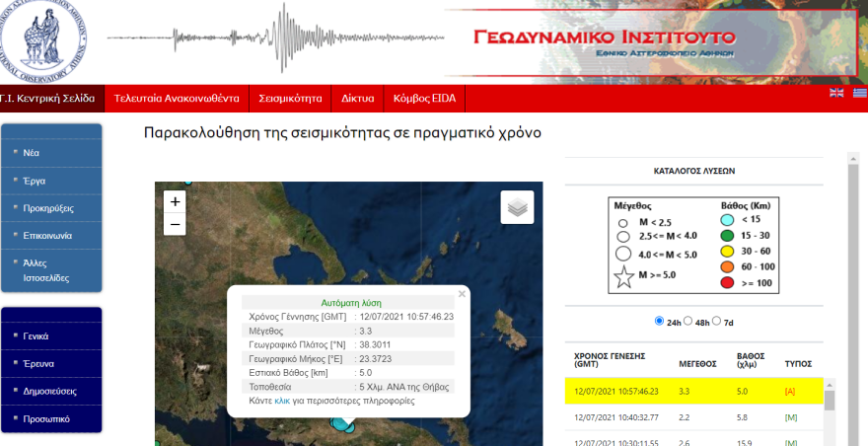Click the longitude value 23.3723
Screen dimensions: 868x446
[x=376, y=358]
